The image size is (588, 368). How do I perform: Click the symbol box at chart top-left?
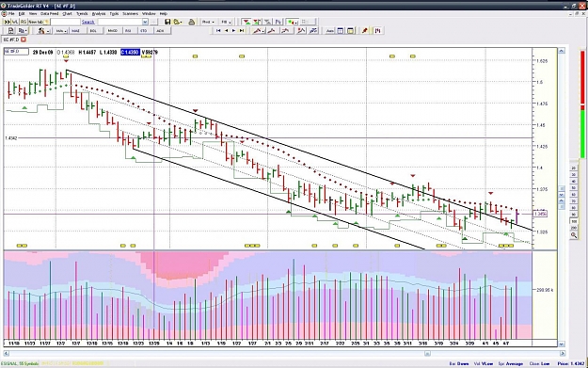16,52
